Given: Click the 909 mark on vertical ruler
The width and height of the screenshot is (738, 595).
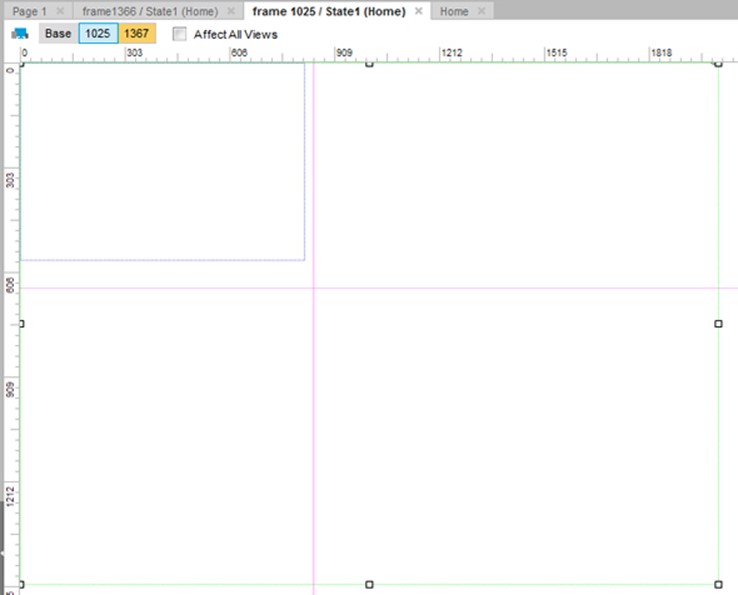Looking at the screenshot, I should click(10, 389).
